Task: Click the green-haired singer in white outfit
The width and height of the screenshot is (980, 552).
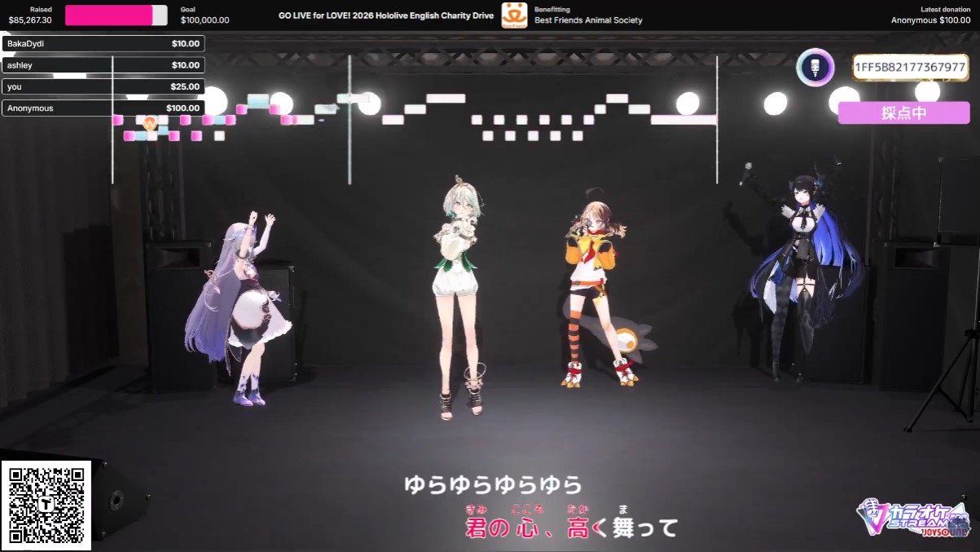Action: [x=459, y=294]
